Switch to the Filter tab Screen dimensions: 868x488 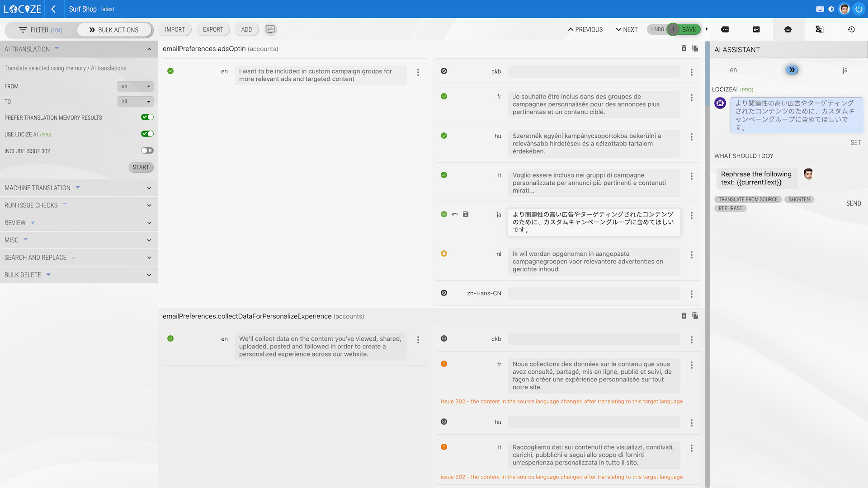point(41,30)
